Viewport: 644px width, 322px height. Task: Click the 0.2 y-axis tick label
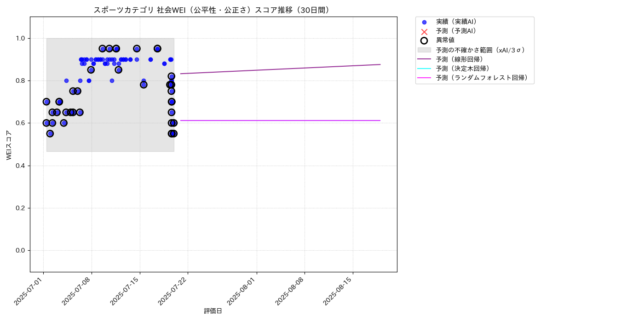[21, 208]
